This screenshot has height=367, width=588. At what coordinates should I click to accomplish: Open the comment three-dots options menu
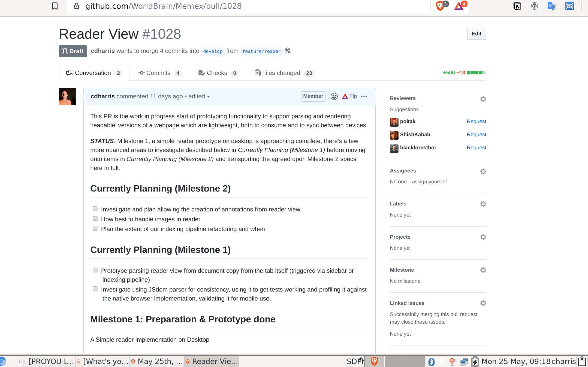364,96
